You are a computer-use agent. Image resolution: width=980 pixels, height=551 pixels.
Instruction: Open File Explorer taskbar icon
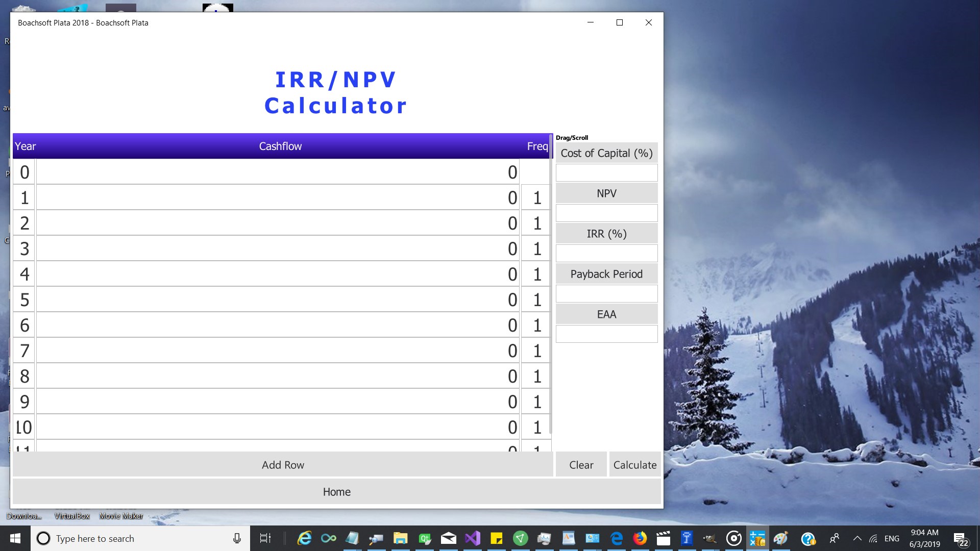click(400, 538)
